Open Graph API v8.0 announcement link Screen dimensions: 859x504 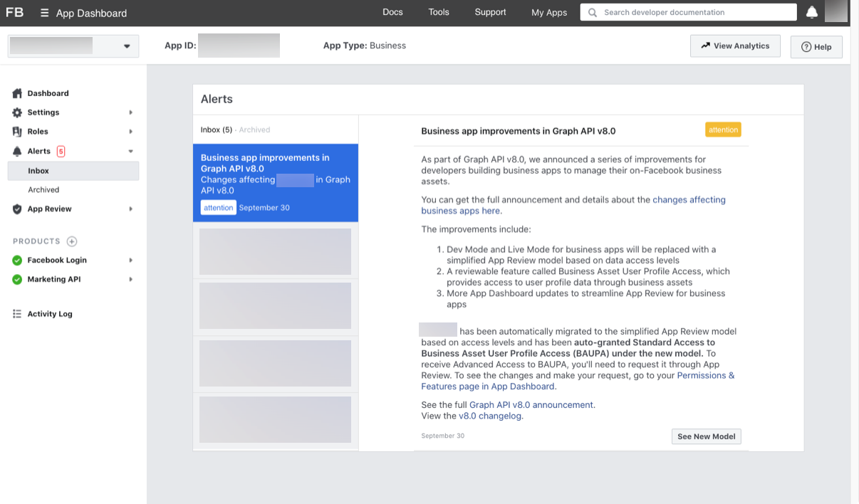coord(531,405)
